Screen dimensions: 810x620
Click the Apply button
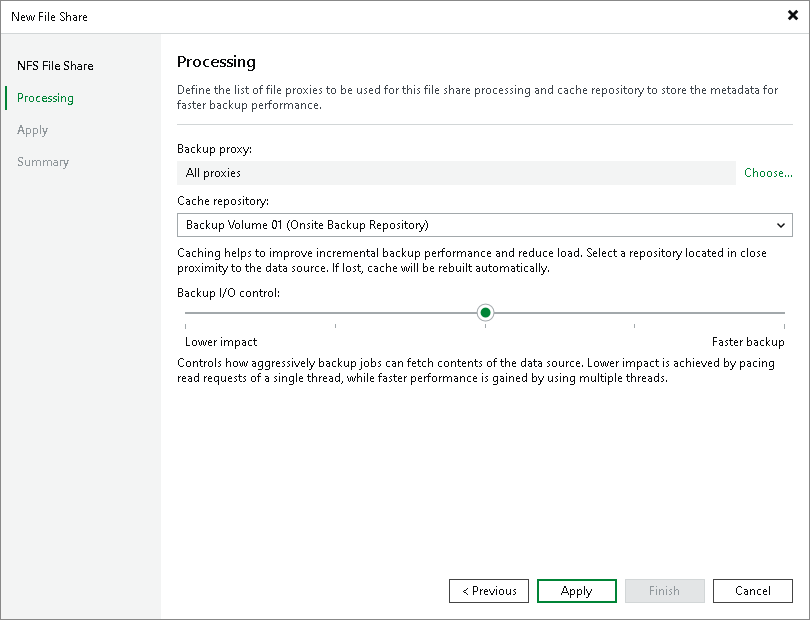pos(576,590)
